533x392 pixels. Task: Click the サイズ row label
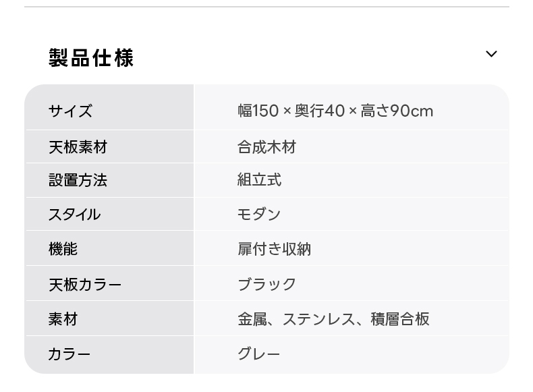click(70, 111)
